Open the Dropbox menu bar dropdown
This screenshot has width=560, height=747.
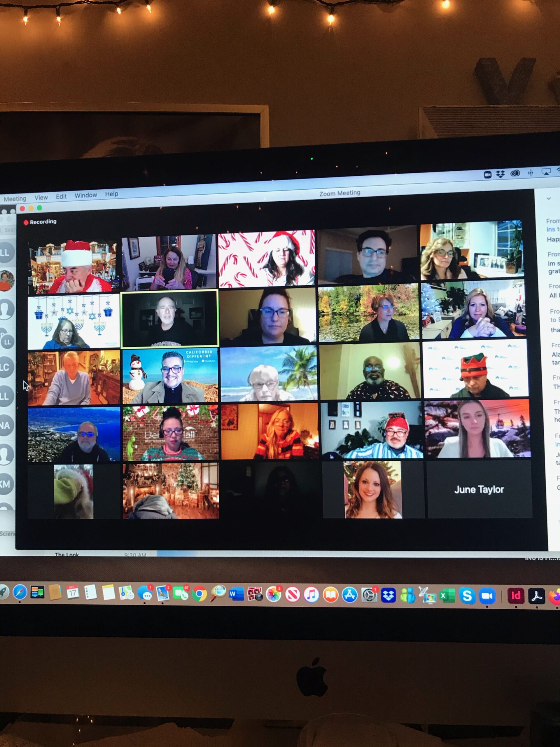pyautogui.click(x=500, y=174)
